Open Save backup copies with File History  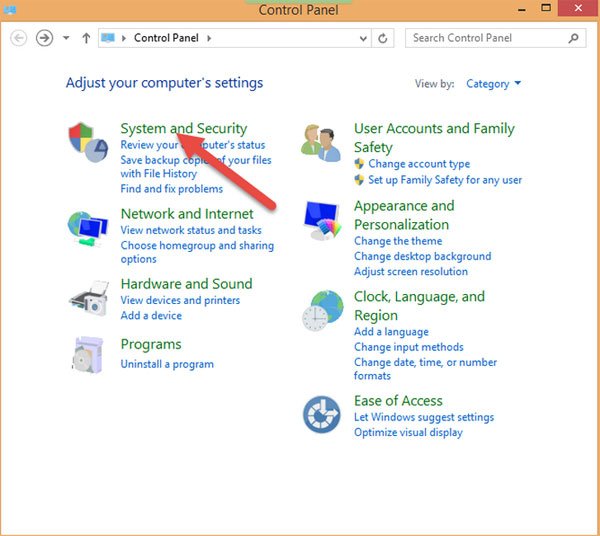[x=196, y=167]
